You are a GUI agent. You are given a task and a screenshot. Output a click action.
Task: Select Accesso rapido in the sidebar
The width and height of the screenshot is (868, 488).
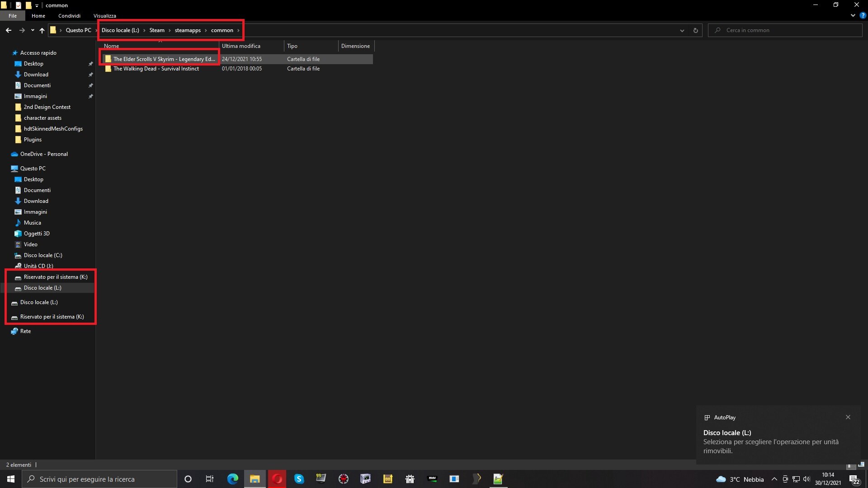(38, 53)
